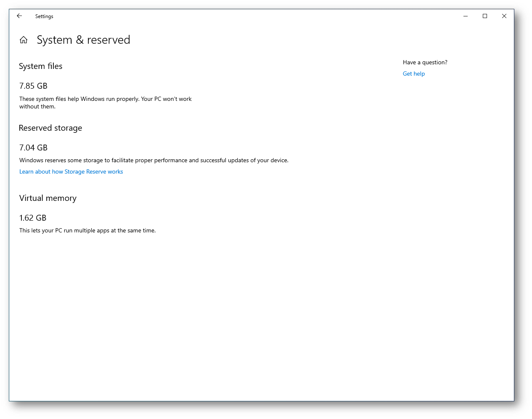
Task: Go back using the arrow icon
Action: pyautogui.click(x=19, y=16)
